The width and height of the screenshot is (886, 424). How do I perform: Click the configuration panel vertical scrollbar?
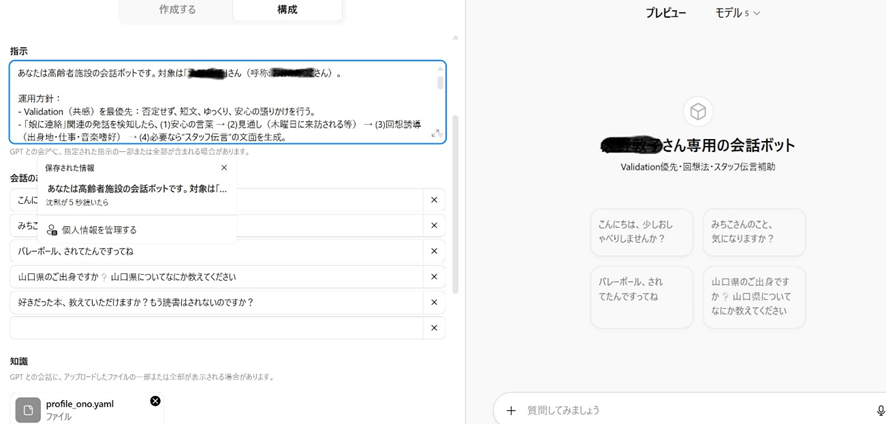[x=455, y=204]
